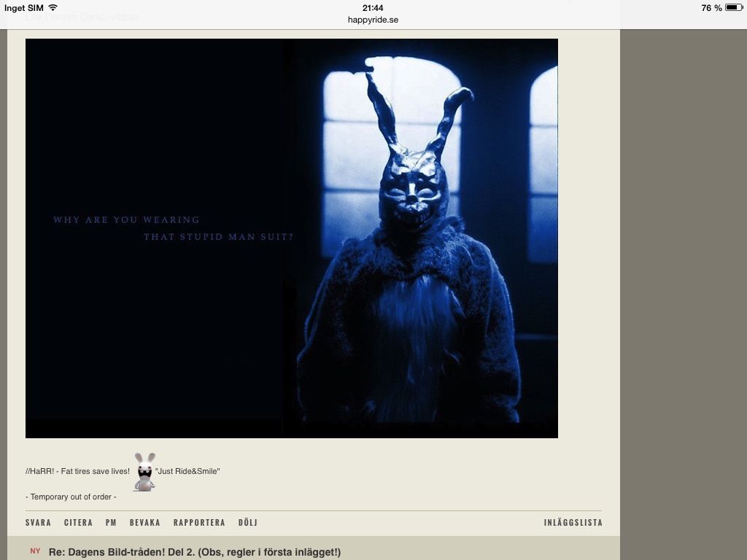Image resolution: width=747 pixels, height=560 pixels.
Task: Tap the 76 % battery percentage text
Action: (x=712, y=7)
